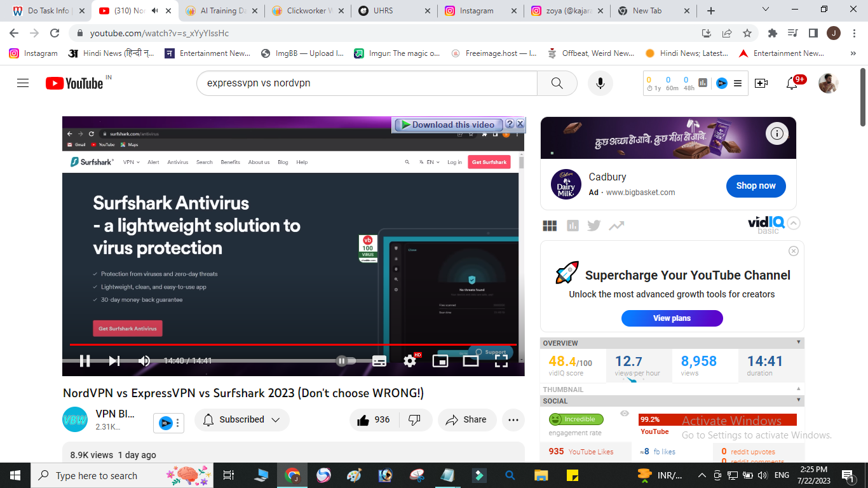
Task: Switch to the Do Task Info tab
Action: (48, 11)
